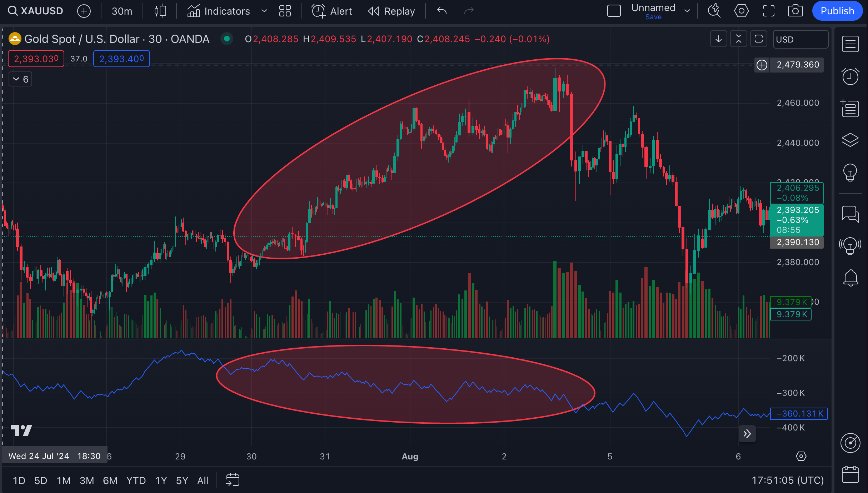The image size is (868, 493).
Task: Take a chart snapshot with camera icon
Action: (x=795, y=11)
